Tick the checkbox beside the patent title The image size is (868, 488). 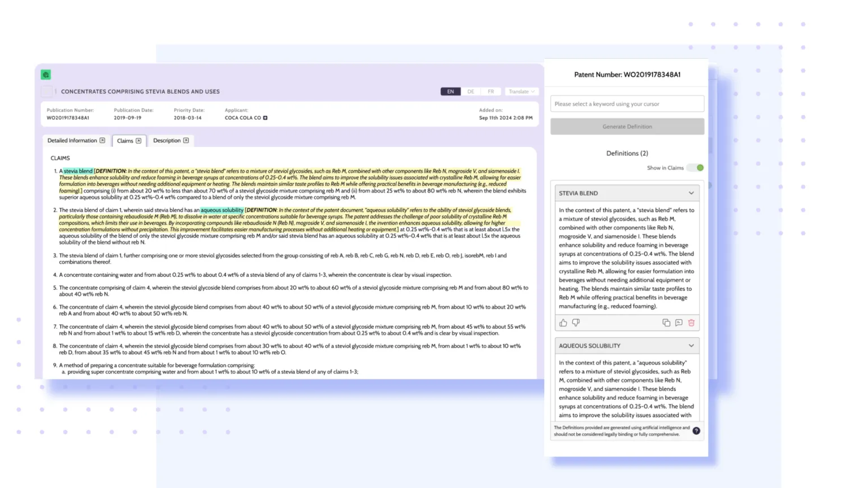(46, 91)
